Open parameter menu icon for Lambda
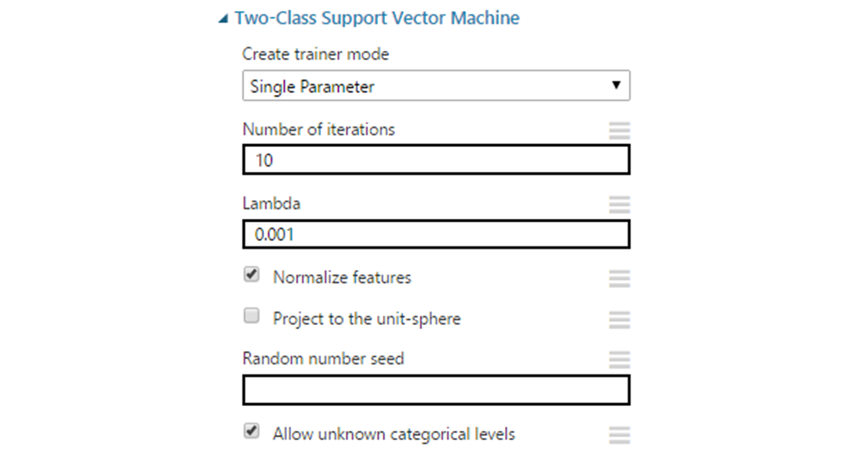Image resolution: width=868 pixels, height=454 pixels. pos(619,204)
